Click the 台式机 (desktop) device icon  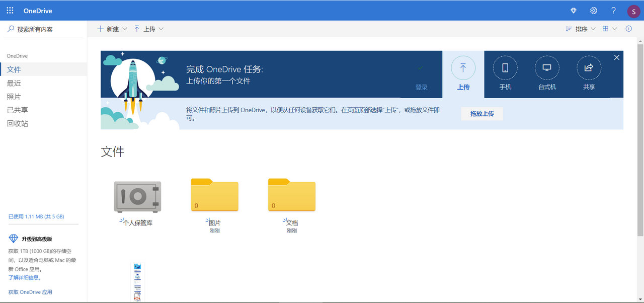click(x=547, y=67)
